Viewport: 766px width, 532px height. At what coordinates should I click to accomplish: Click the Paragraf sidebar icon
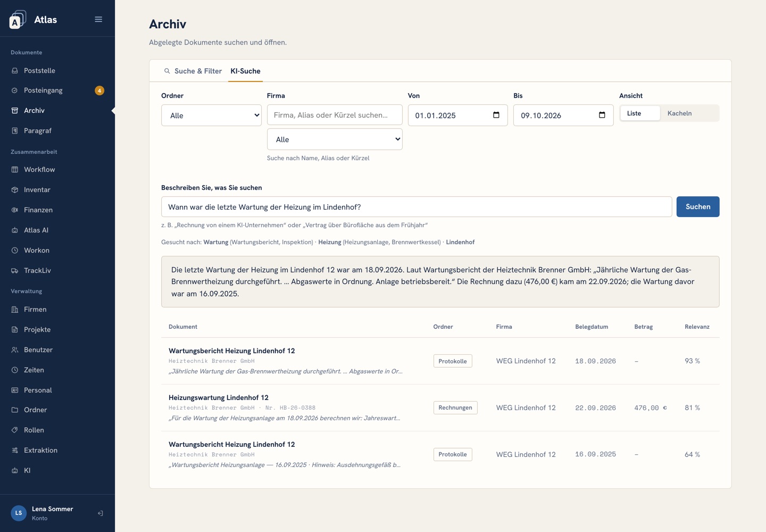(x=15, y=131)
